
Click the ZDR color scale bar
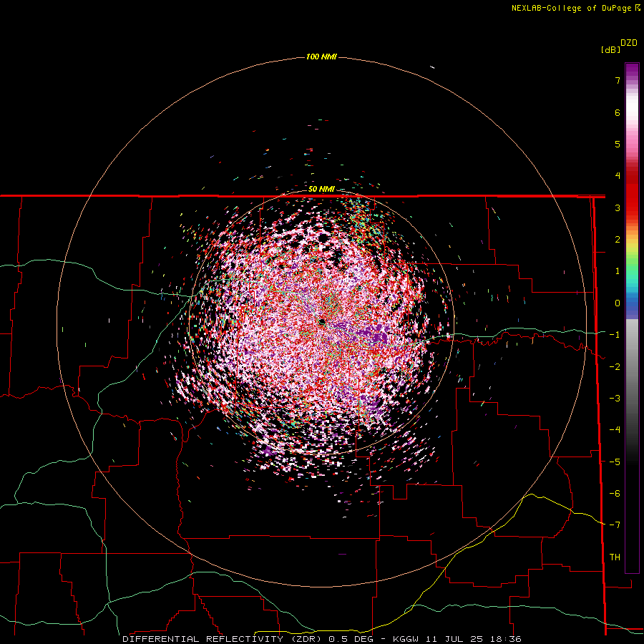pyautogui.click(x=632, y=318)
